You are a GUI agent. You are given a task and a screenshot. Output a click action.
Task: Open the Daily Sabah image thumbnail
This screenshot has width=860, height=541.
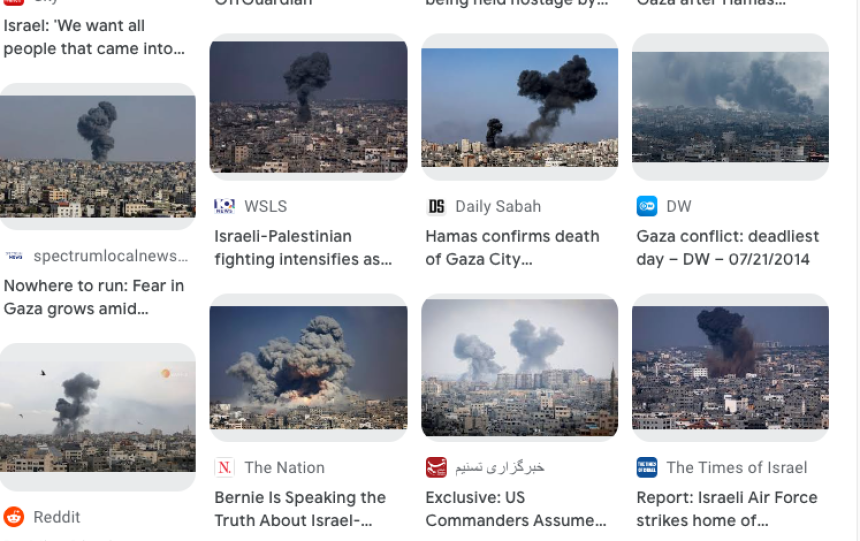coord(519,107)
